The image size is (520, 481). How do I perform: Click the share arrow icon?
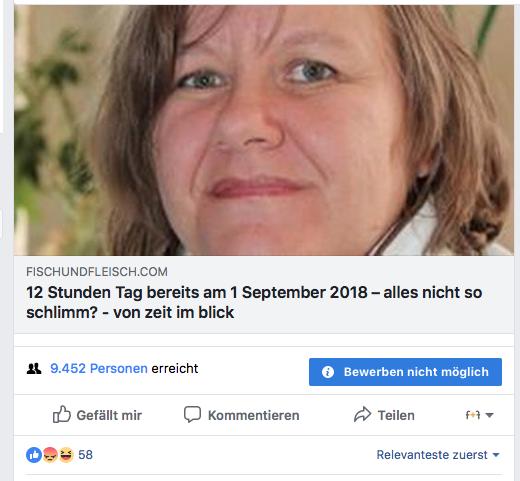(362, 414)
